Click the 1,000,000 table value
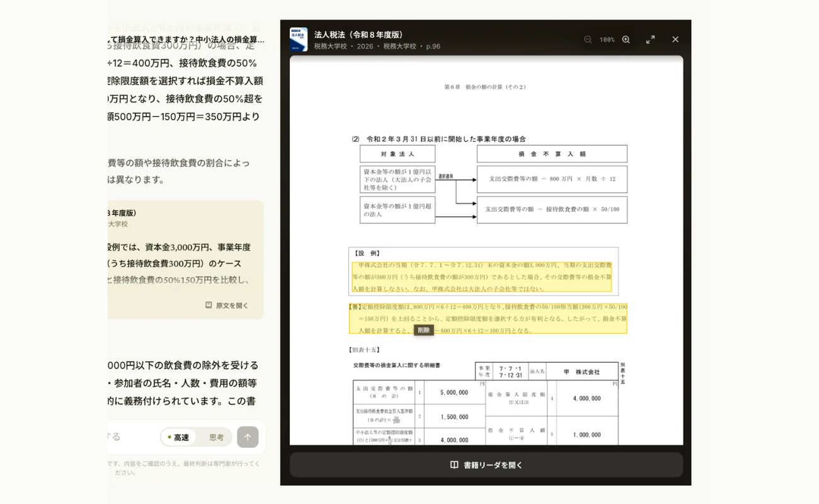This screenshot has width=819, height=504. [587, 435]
